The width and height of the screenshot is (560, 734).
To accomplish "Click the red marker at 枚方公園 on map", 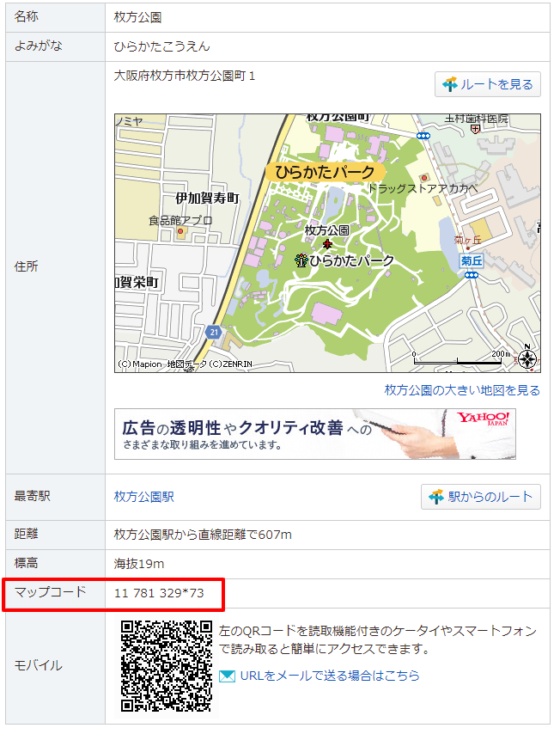I will coord(327,244).
